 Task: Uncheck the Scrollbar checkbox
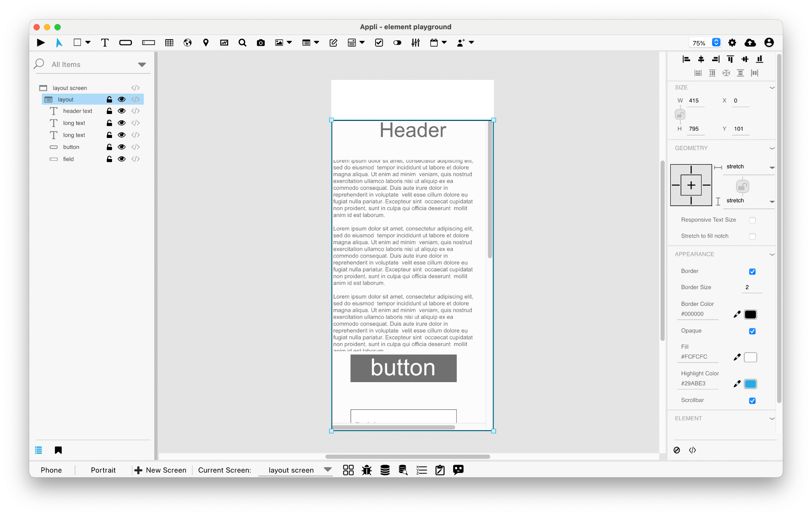click(752, 401)
